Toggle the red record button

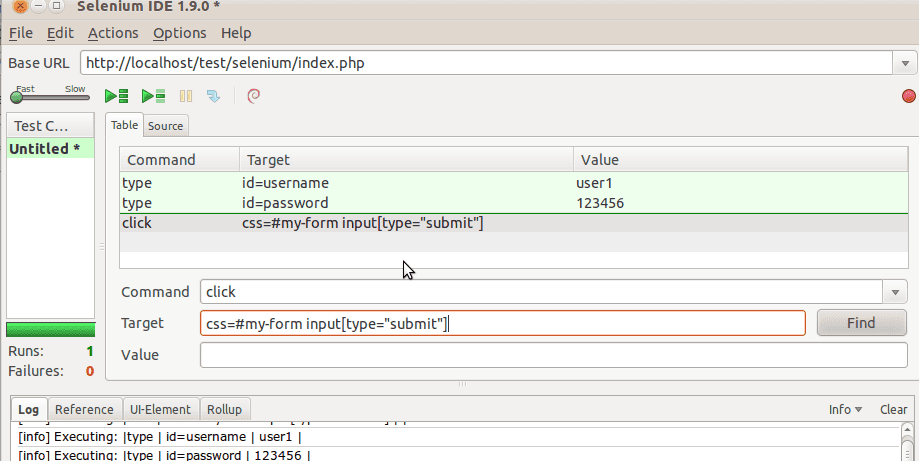tap(908, 96)
